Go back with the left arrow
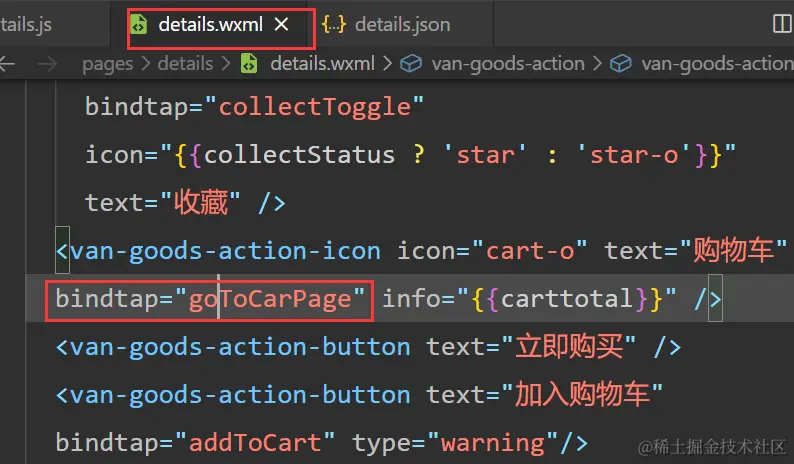 click(x=7, y=64)
